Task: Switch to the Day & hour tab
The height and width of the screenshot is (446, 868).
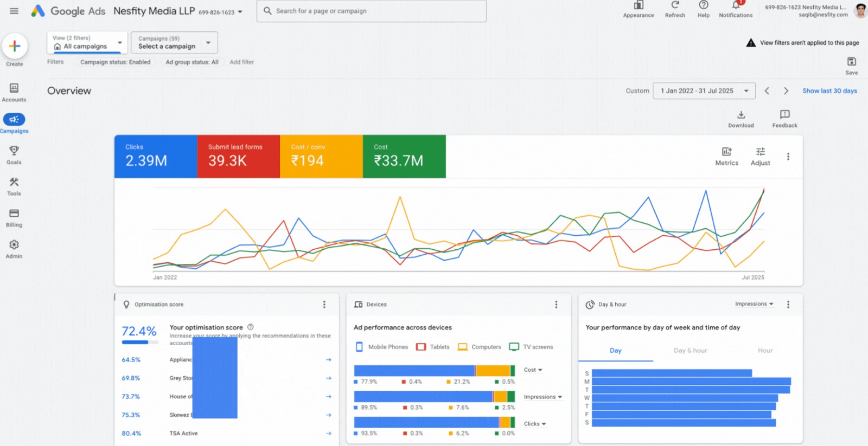Action: (x=691, y=351)
